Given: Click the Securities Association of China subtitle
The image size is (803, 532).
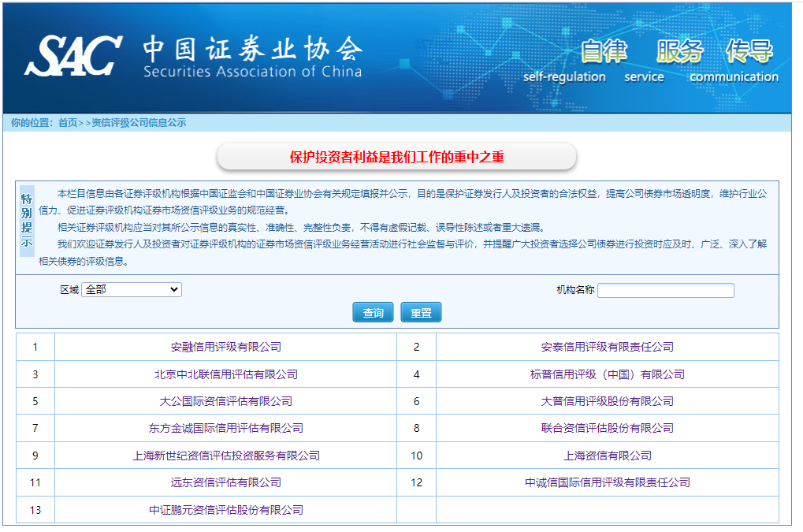Looking at the screenshot, I should [x=252, y=72].
